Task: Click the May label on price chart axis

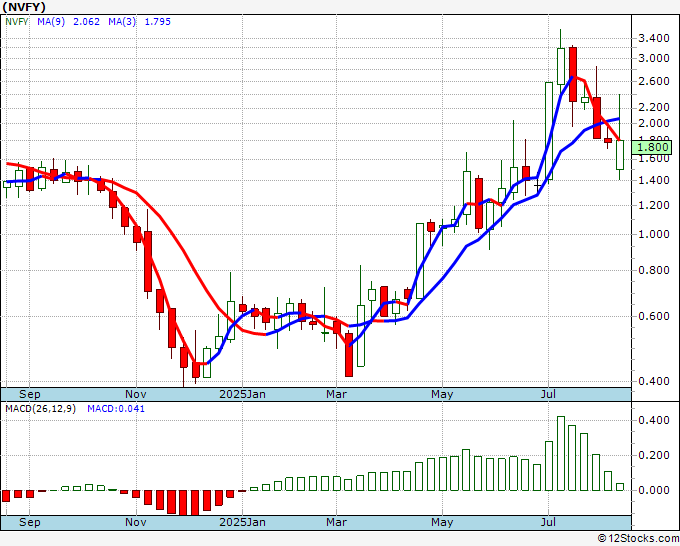Action: coord(442,394)
